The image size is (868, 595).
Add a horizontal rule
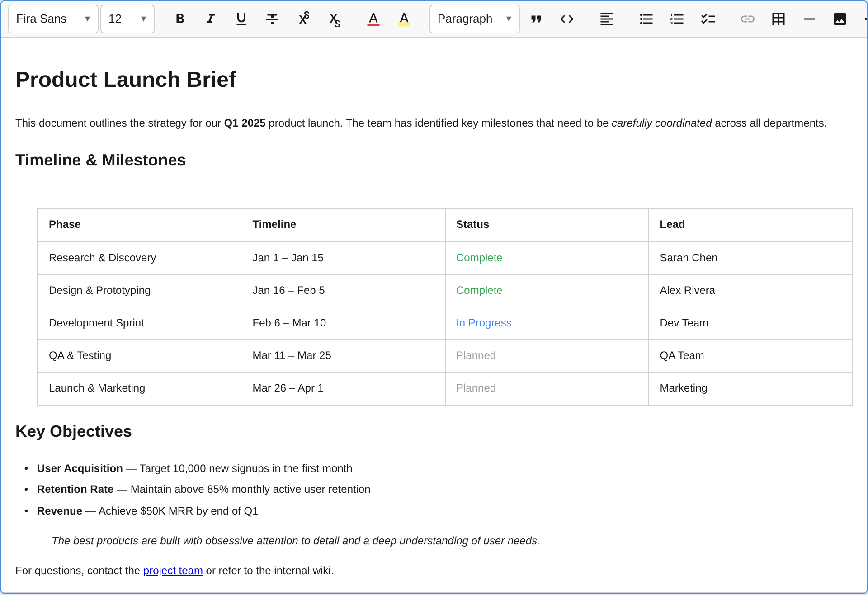tap(809, 19)
